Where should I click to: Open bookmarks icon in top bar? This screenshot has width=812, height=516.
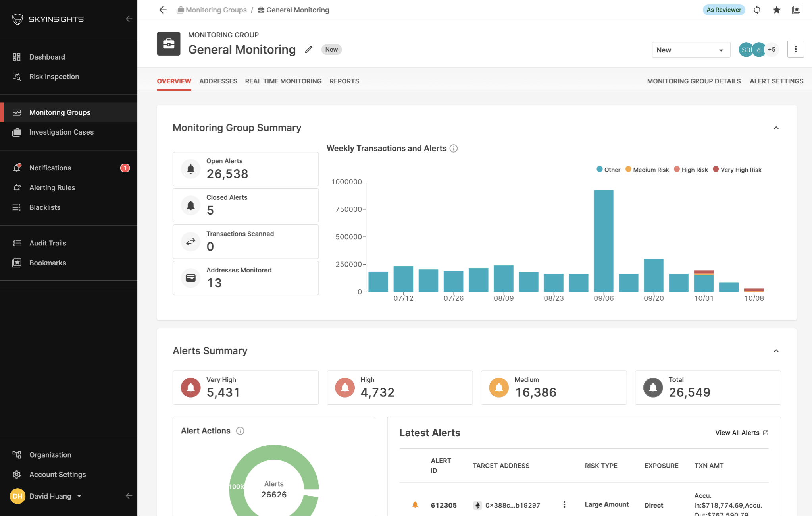click(x=796, y=10)
